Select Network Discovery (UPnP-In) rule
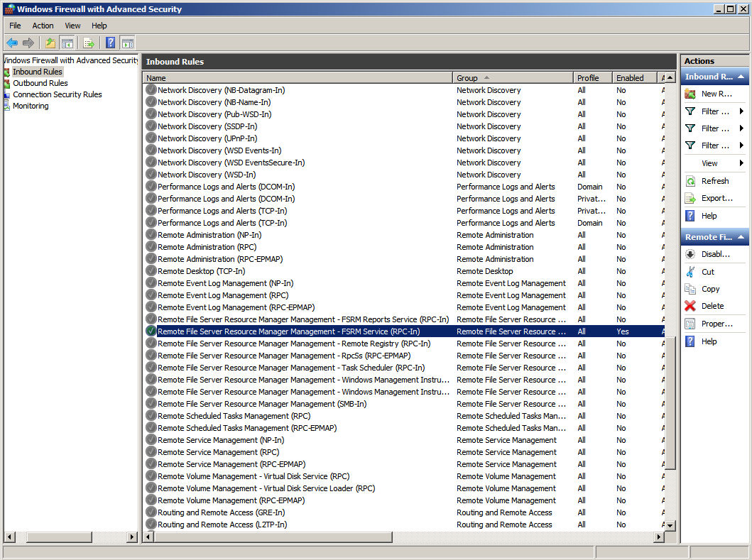The width and height of the screenshot is (752, 560). coord(207,138)
